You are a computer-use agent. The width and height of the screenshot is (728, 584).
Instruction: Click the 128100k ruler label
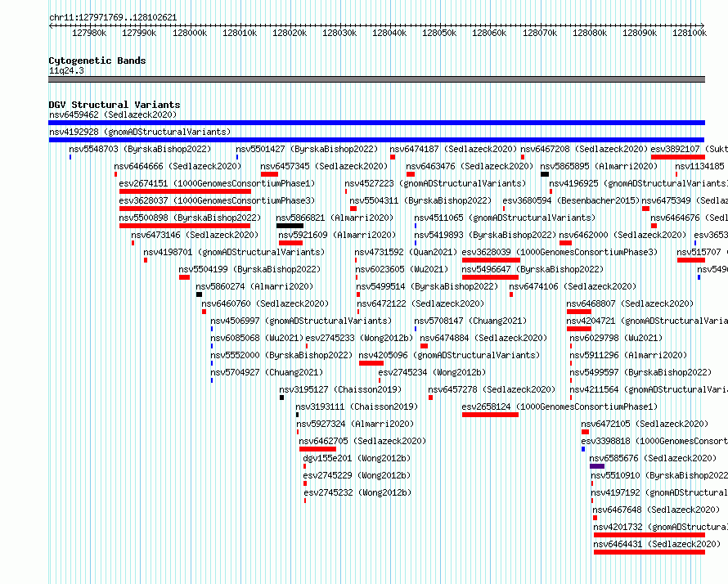[x=690, y=33]
